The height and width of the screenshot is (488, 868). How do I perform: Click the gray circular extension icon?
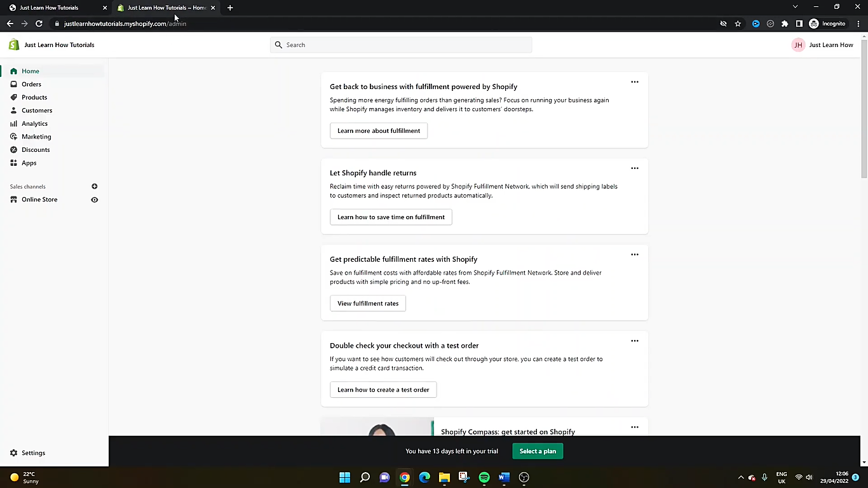(770, 24)
